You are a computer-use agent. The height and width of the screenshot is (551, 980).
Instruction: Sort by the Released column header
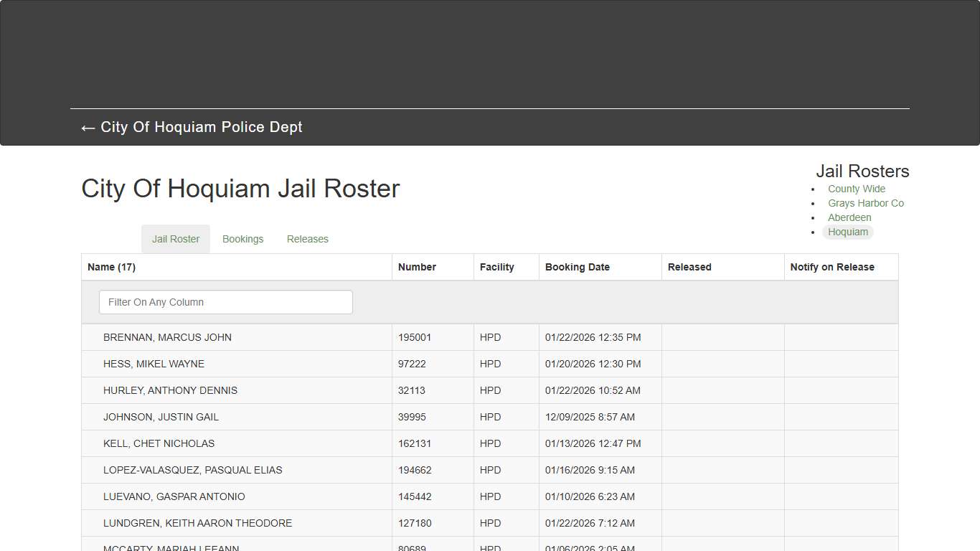(x=689, y=266)
